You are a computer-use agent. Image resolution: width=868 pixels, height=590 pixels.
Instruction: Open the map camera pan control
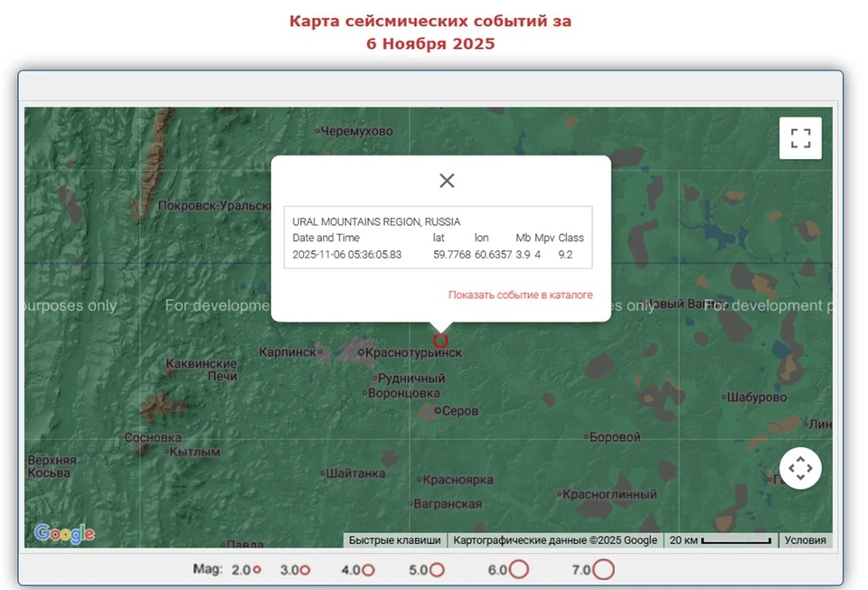coord(800,468)
